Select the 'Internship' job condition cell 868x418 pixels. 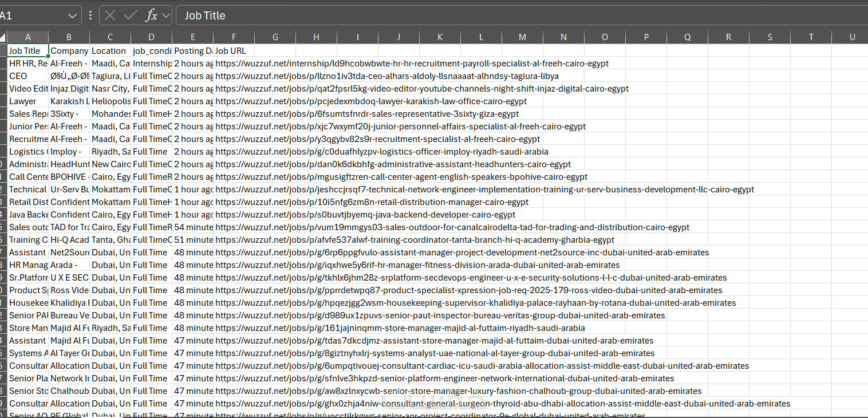(x=152, y=63)
